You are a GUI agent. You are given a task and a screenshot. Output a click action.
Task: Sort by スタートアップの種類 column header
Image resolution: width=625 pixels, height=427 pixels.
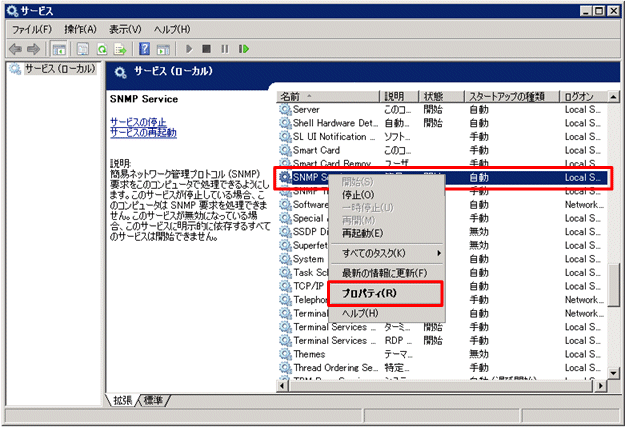coord(510,96)
